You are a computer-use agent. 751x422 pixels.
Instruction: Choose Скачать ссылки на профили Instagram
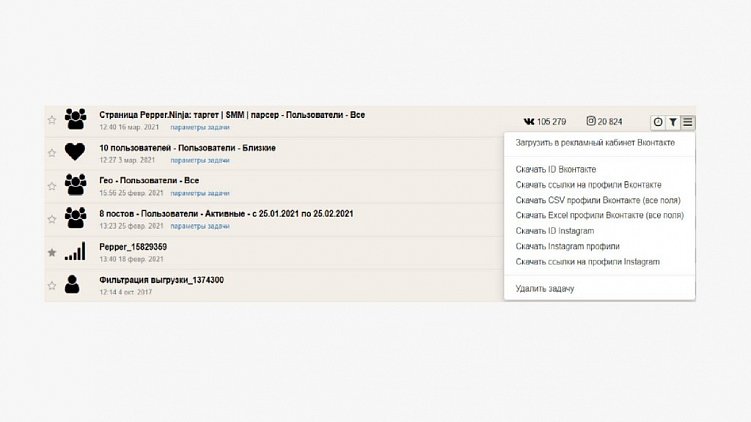588,262
